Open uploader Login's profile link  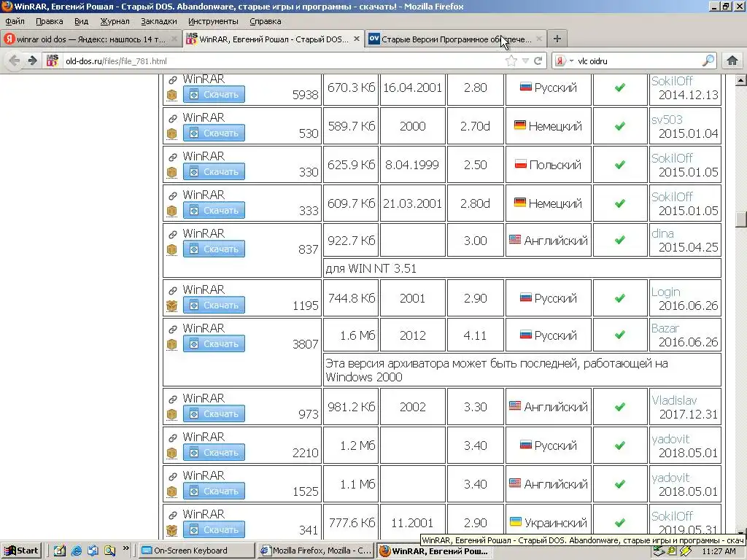coord(666,292)
